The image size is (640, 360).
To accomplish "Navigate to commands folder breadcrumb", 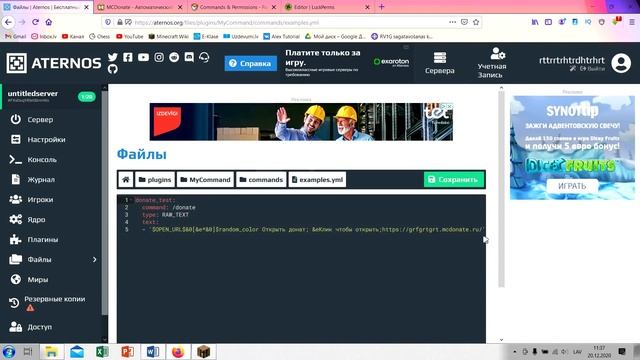I will click(x=261, y=180).
